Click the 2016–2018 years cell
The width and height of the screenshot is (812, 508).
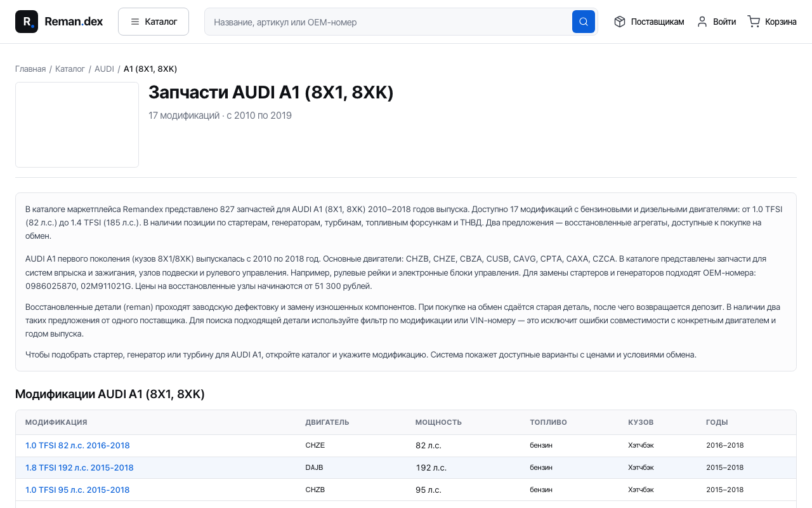[x=725, y=445]
